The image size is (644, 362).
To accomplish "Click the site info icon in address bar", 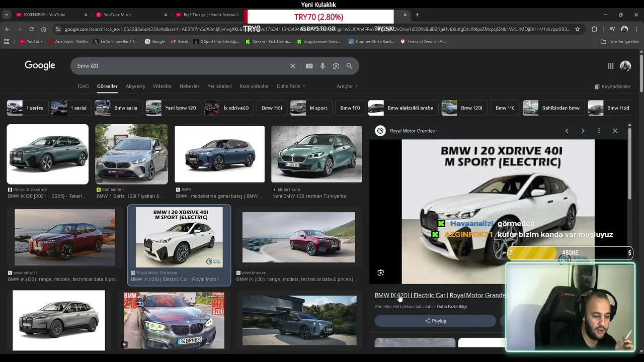I will point(57,29).
